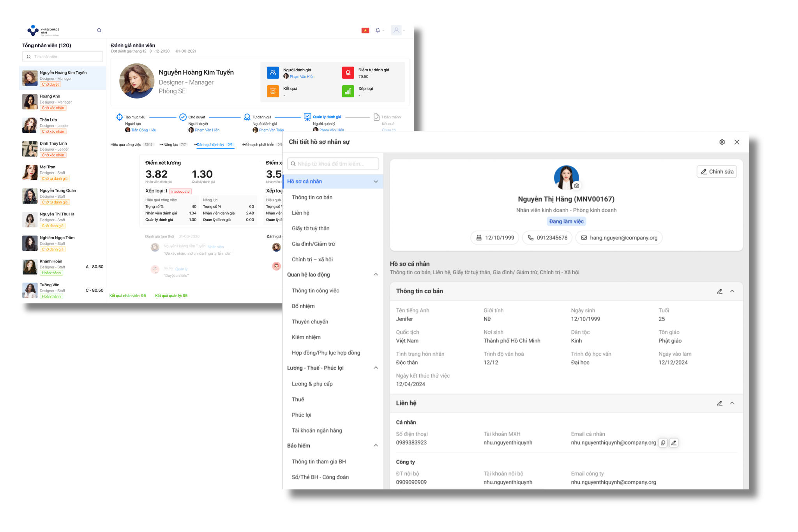Click the Người đánh giá blue icon tile
Viewport: 798px width, 532px height.
(x=273, y=73)
